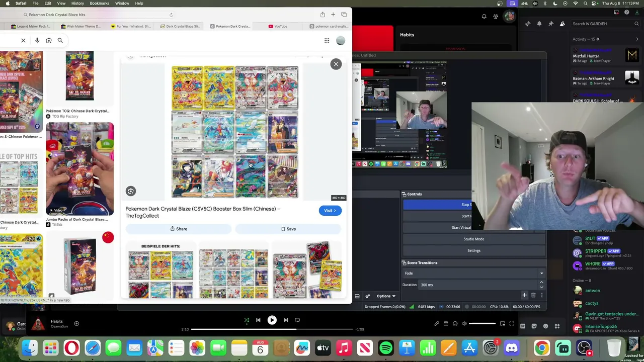The height and width of the screenshot is (362, 644).
Task: Save the image to collections
Action: pyautogui.click(x=288, y=229)
